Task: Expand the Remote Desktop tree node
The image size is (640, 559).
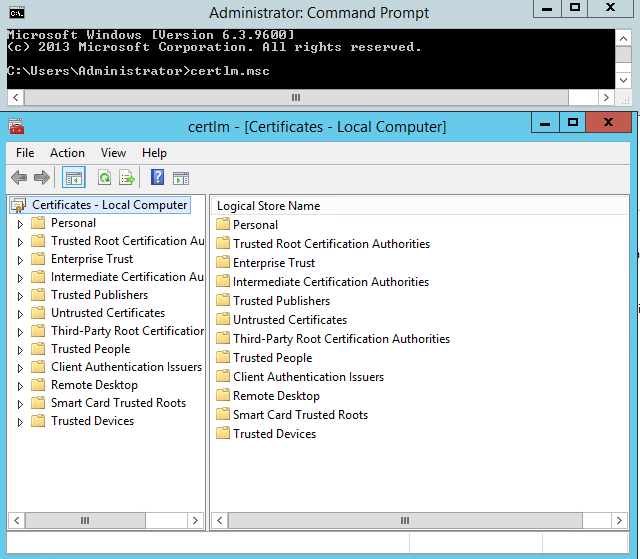Action: coord(20,386)
